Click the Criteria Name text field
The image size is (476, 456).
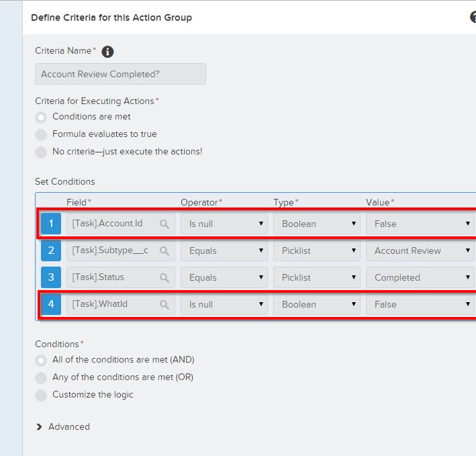[x=120, y=75]
